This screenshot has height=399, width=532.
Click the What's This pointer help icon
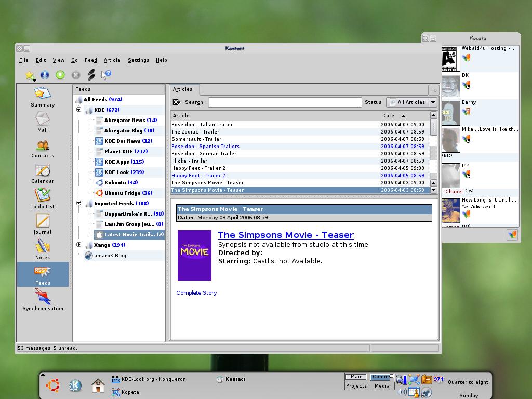coord(106,75)
